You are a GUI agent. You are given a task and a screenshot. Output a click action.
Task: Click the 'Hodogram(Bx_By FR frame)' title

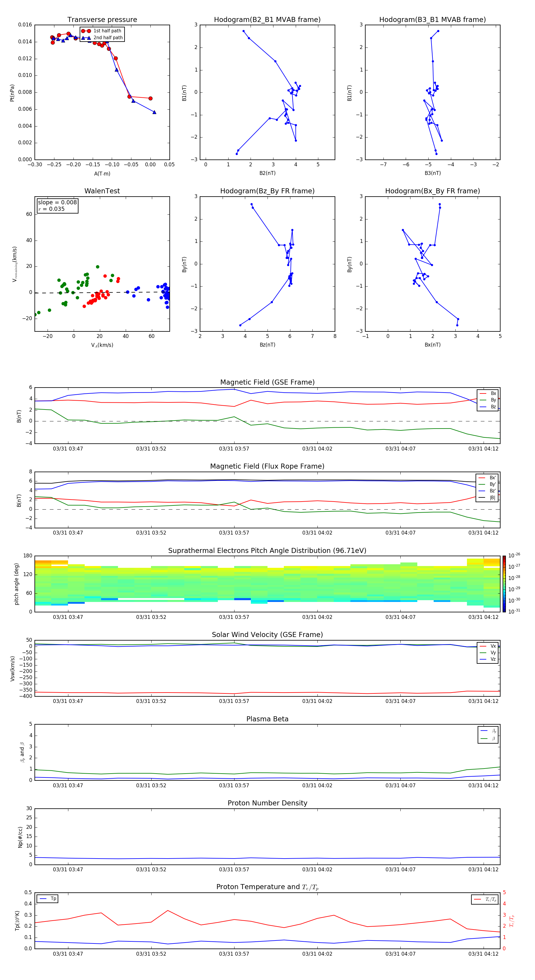tap(432, 191)
